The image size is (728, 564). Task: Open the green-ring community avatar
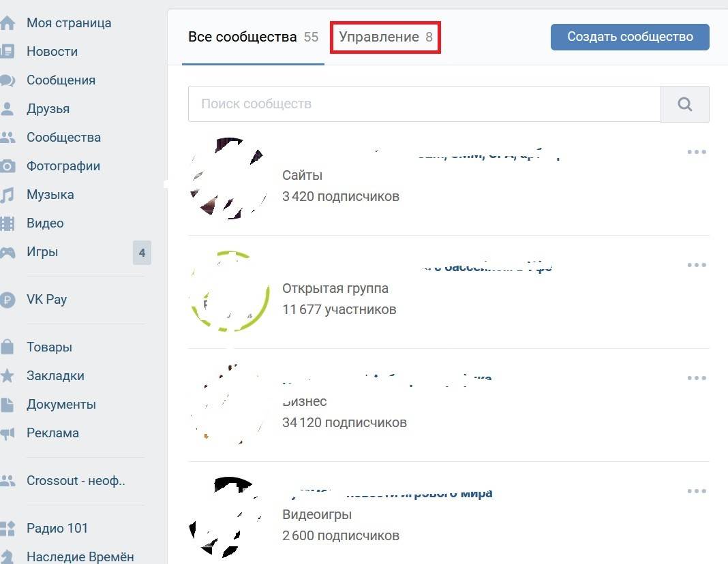click(x=230, y=292)
